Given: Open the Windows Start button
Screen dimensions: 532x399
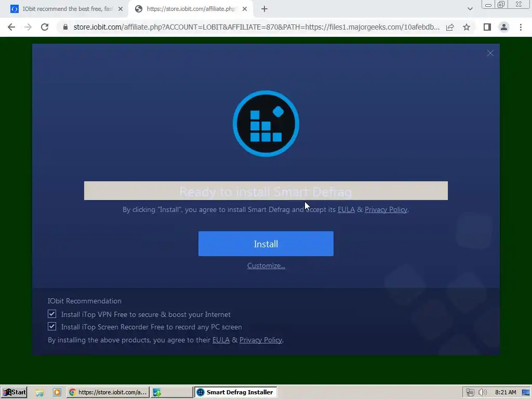Looking at the screenshot, I should point(14,392).
